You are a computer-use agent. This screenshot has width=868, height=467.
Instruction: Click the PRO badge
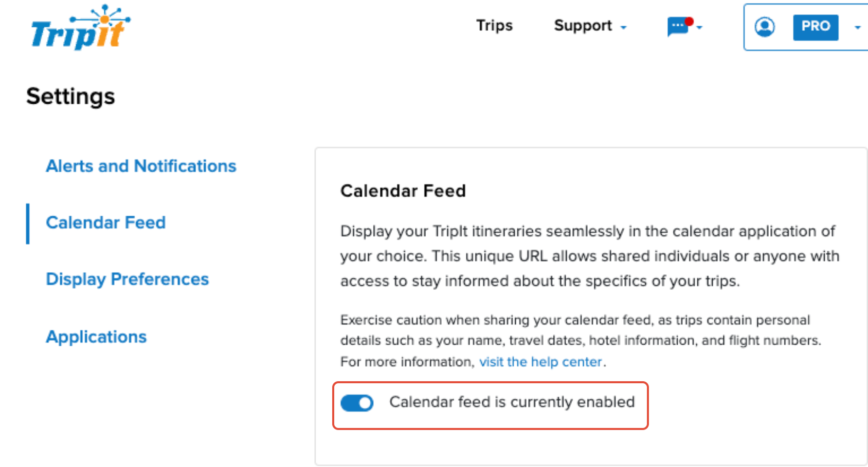click(816, 27)
